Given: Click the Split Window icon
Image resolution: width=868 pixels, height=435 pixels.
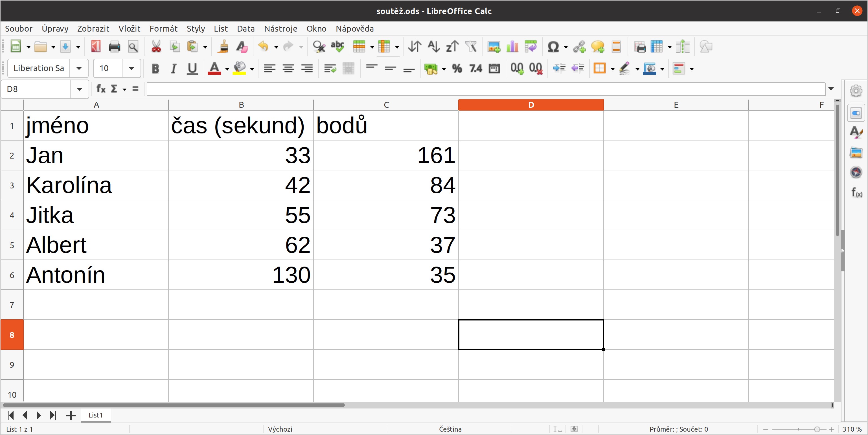Looking at the screenshot, I should [683, 47].
